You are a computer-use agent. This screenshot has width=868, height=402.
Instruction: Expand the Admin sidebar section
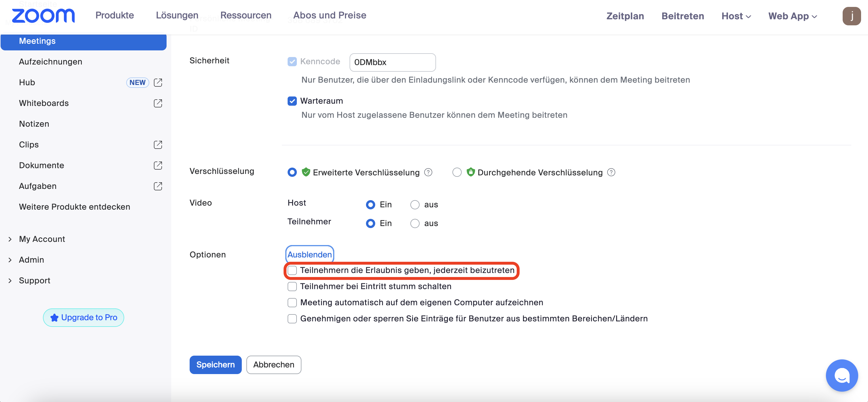point(31,260)
